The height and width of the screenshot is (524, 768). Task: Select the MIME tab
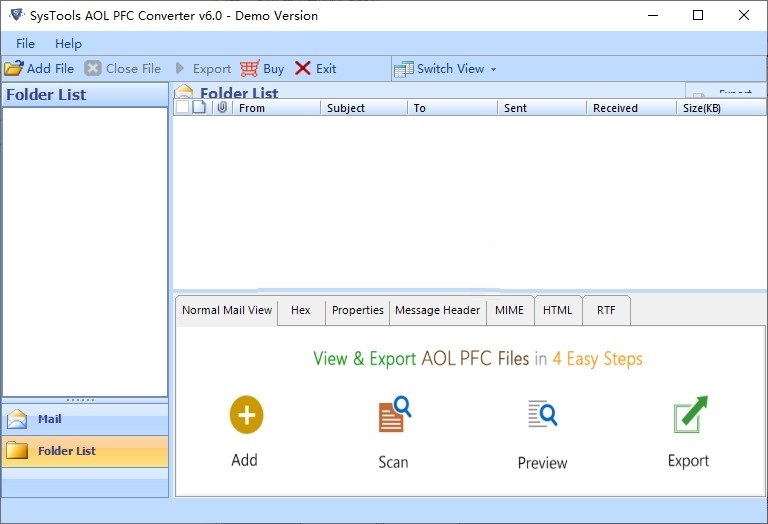click(x=509, y=310)
